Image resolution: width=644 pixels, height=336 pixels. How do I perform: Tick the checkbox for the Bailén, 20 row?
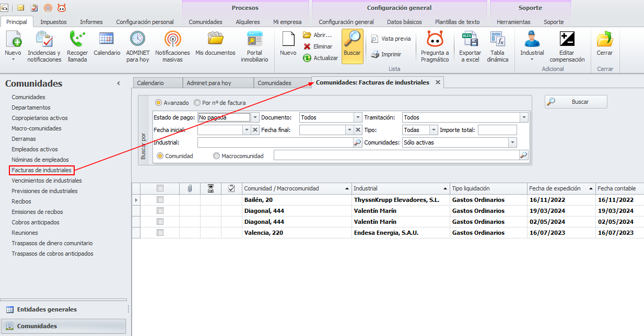pyautogui.click(x=160, y=200)
